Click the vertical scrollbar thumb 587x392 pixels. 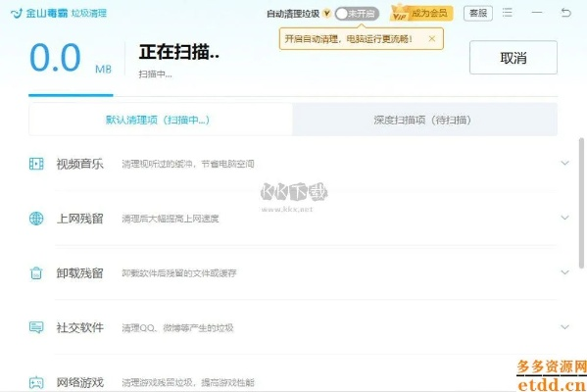click(x=581, y=203)
